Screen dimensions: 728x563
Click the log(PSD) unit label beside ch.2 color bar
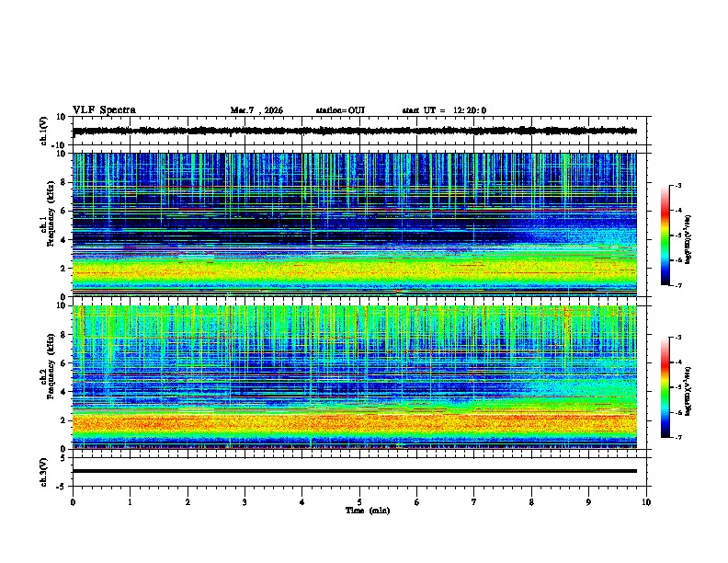(688, 391)
